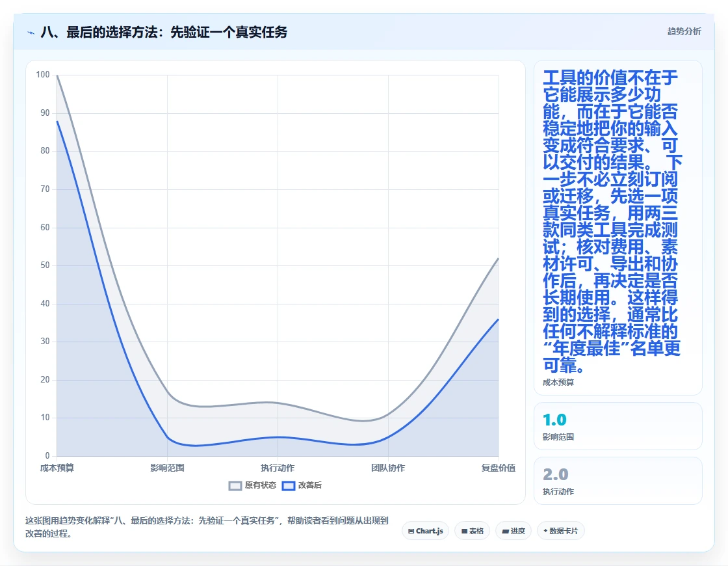Click the 团队协作 x-axis label

click(x=388, y=468)
